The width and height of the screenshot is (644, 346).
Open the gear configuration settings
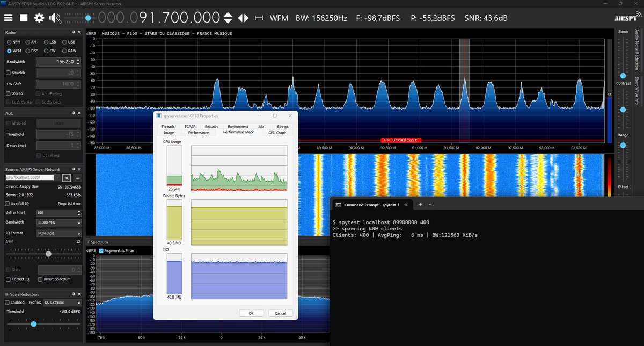pyautogui.click(x=39, y=18)
